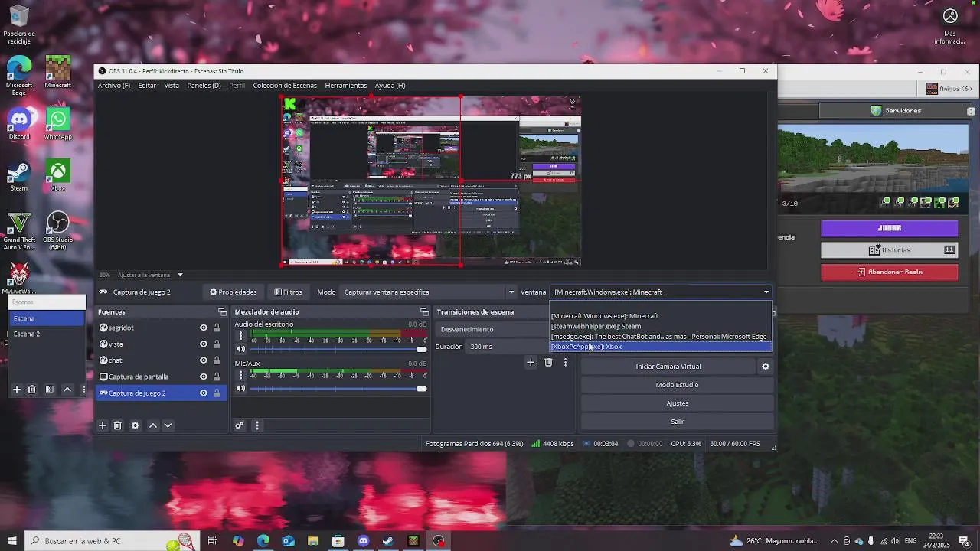
Task: Open Mic/Aux options dots
Action: (240, 375)
